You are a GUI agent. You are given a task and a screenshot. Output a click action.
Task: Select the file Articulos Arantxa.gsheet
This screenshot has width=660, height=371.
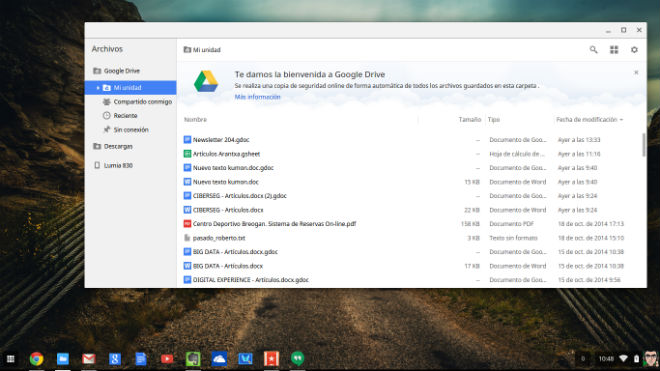pos(226,154)
